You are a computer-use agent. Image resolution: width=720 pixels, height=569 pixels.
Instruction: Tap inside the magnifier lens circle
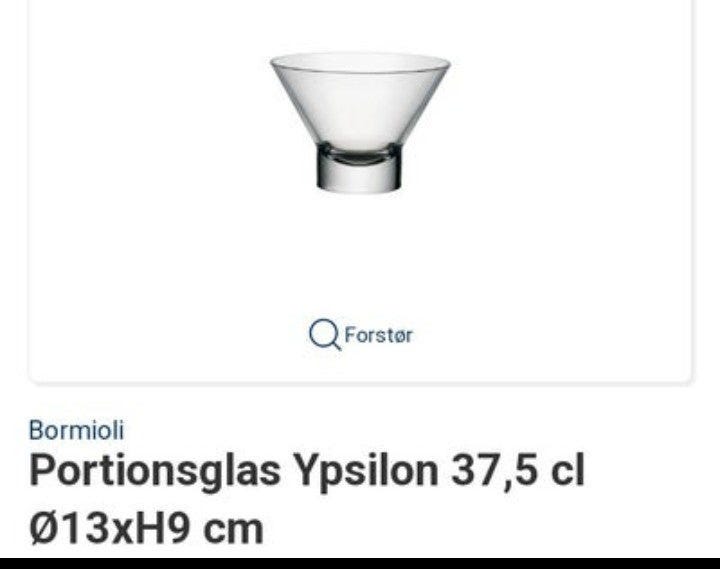[x=323, y=333]
